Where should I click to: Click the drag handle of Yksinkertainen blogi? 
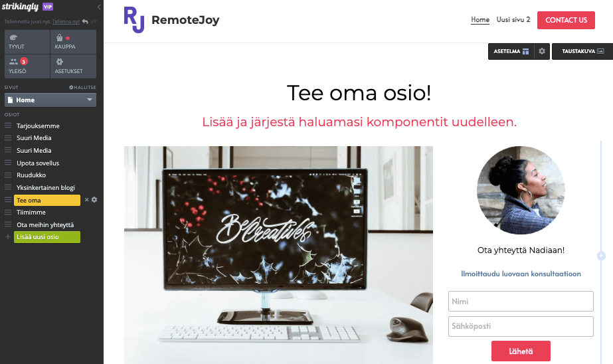pos(8,187)
